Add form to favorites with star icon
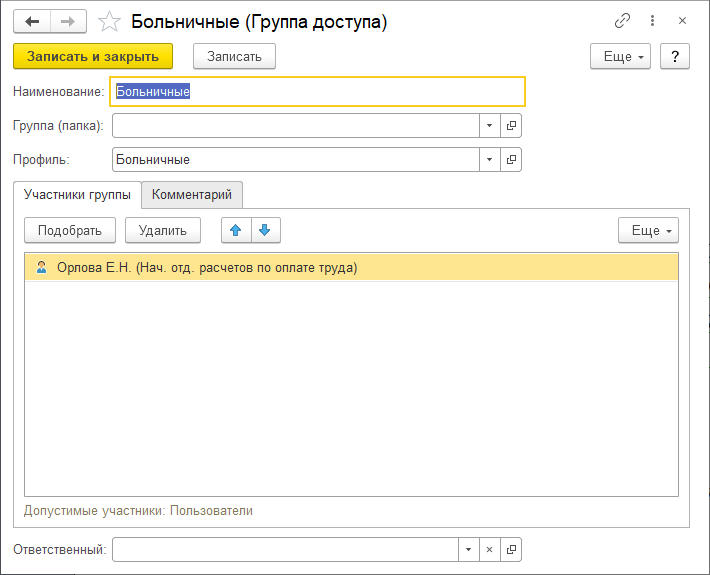Viewport: 710px width, 575px height. (110, 21)
